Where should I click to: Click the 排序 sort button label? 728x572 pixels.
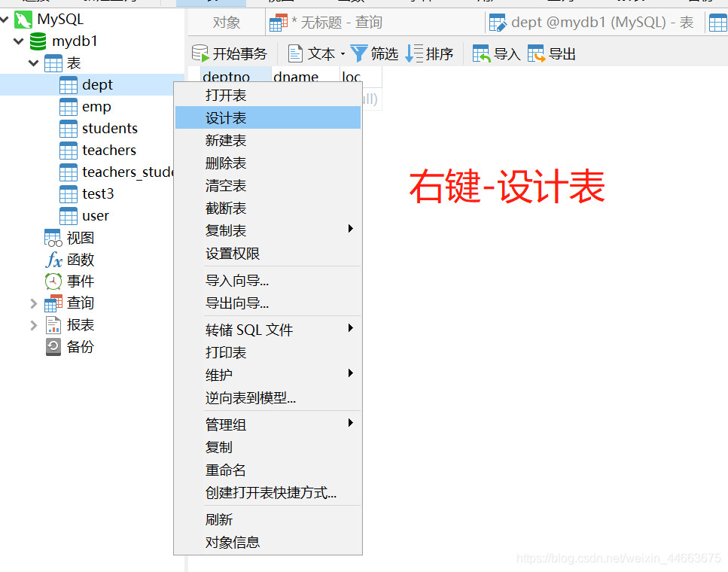pyautogui.click(x=440, y=54)
